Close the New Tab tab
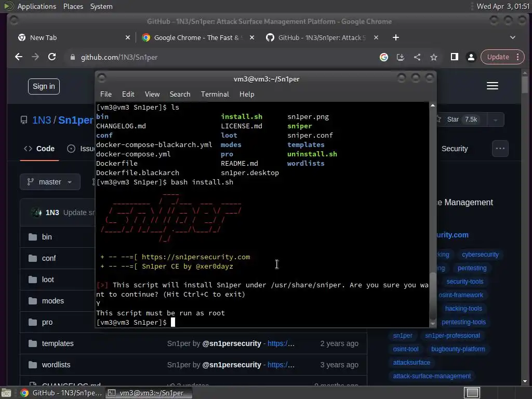Image resolution: width=532 pixels, height=399 pixels. point(128,37)
